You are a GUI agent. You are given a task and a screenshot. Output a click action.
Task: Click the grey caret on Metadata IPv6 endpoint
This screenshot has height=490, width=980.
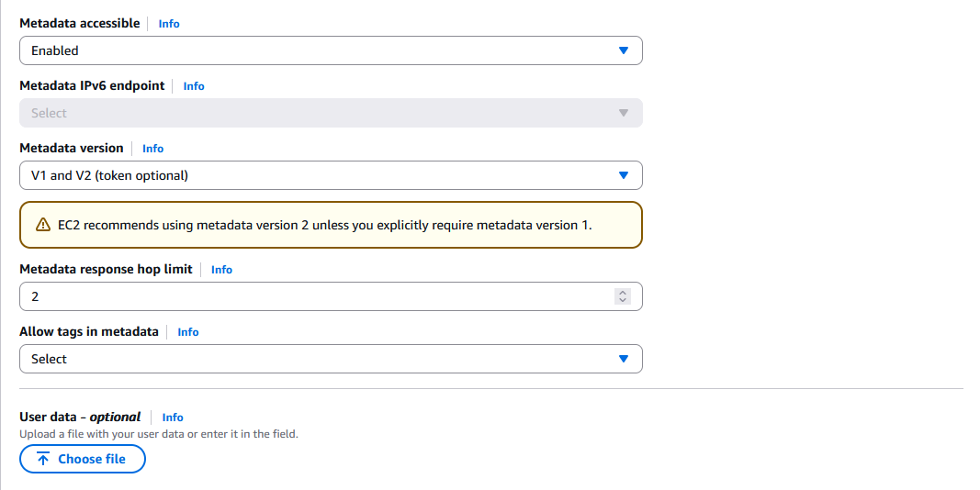click(x=624, y=113)
